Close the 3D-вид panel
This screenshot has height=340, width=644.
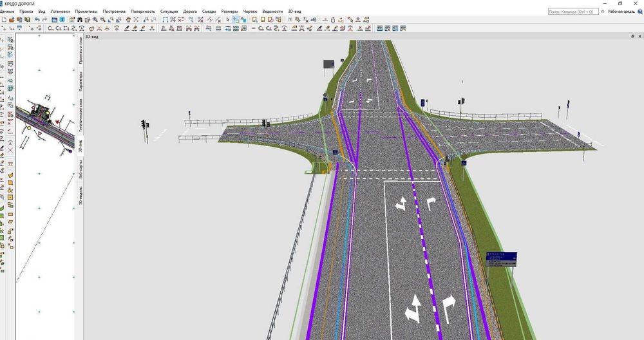tap(640, 36)
